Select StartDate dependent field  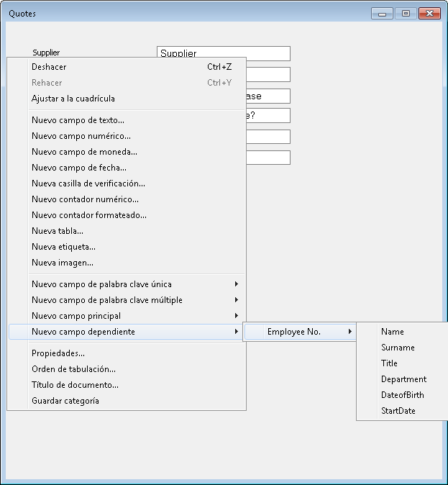pos(403,410)
